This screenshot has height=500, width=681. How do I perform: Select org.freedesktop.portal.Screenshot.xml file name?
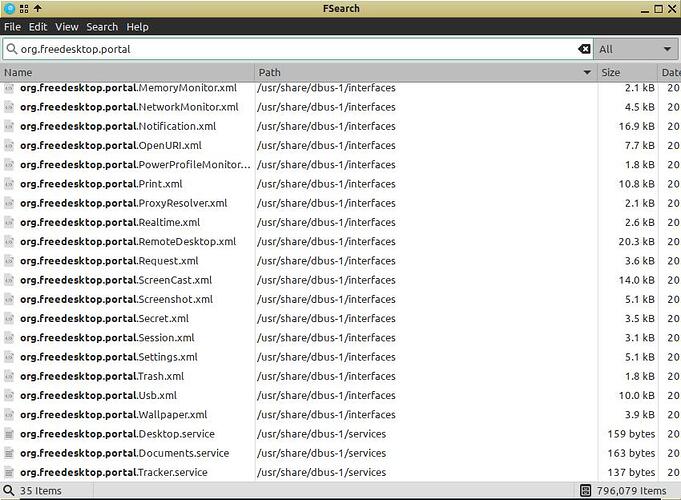[x=116, y=299]
